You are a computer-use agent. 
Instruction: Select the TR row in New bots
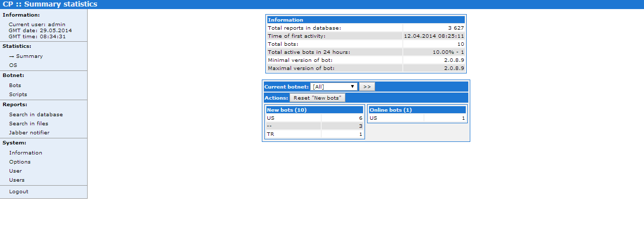(315, 134)
